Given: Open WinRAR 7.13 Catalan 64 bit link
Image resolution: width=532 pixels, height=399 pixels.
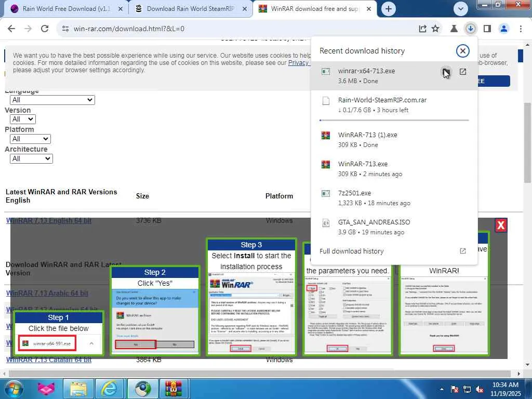Looking at the screenshot, I should point(48,360).
